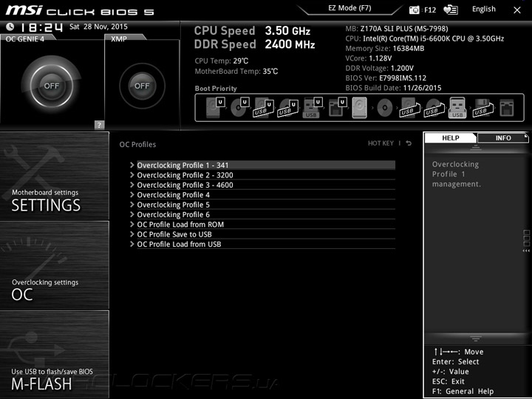Click the question mark help icon

99,125
